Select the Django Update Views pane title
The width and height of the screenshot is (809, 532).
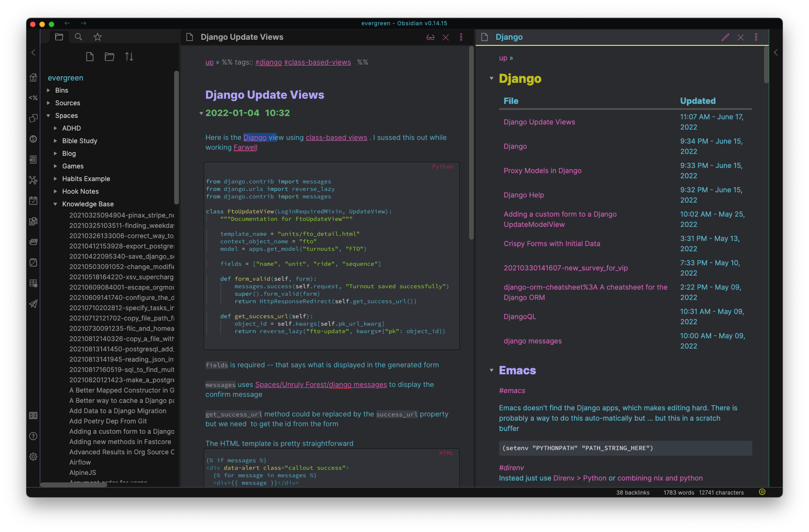[x=242, y=37]
